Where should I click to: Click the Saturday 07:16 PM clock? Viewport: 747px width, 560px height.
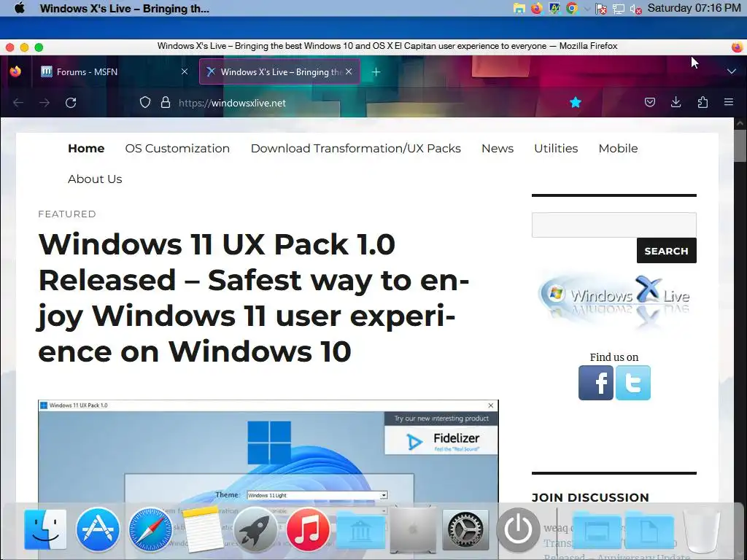coord(694,8)
